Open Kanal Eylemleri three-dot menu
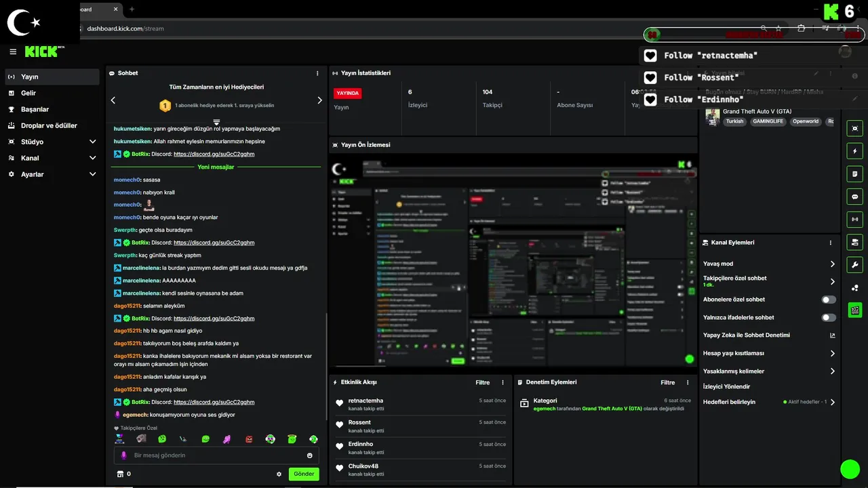 pos(831,243)
